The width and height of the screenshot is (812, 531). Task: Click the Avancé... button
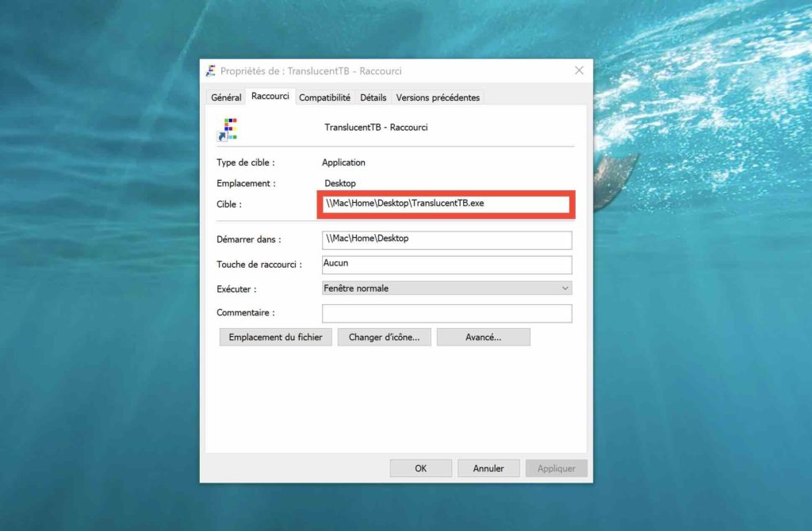click(483, 337)
